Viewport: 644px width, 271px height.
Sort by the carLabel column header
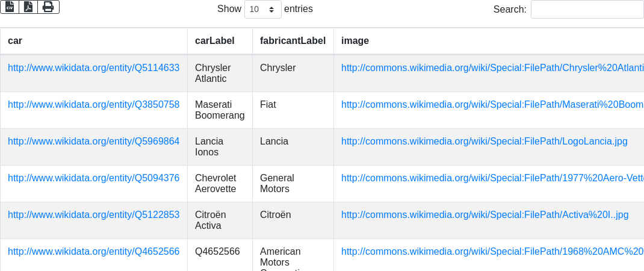pos(214,41)
